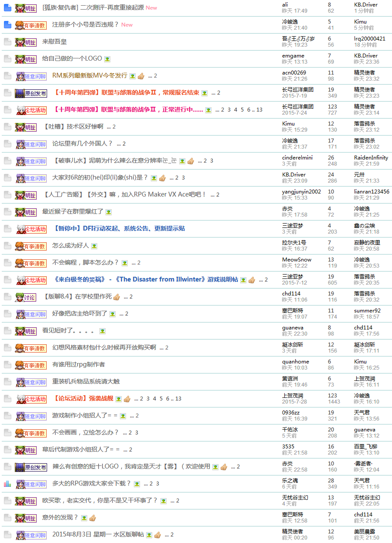View author profile yangjunyin2002
This screenshot has height=543, width=392.
(x=301, y=192)
